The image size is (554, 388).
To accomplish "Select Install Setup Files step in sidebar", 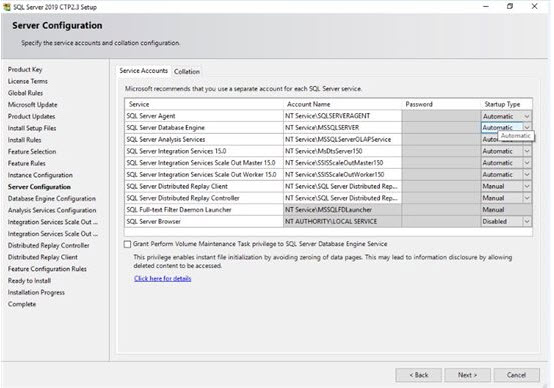I will (x=32, y=128).
